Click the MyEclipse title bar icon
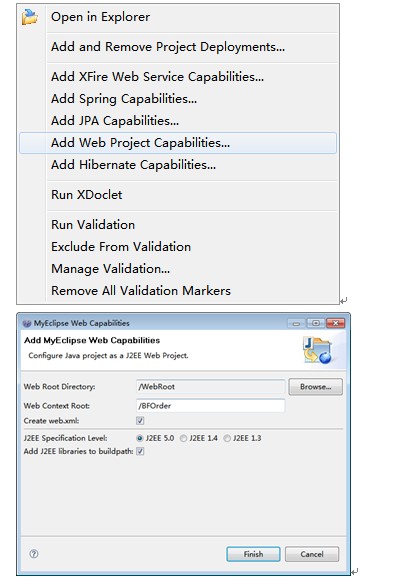Image resolution: width=409 pixels, height=583 pixels. tap(27, 323)
